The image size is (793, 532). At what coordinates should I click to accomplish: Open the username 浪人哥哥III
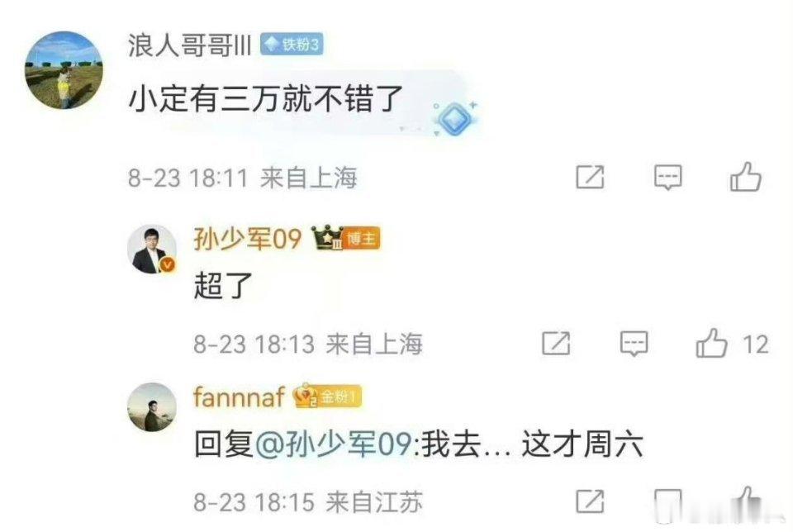point(190,45)
